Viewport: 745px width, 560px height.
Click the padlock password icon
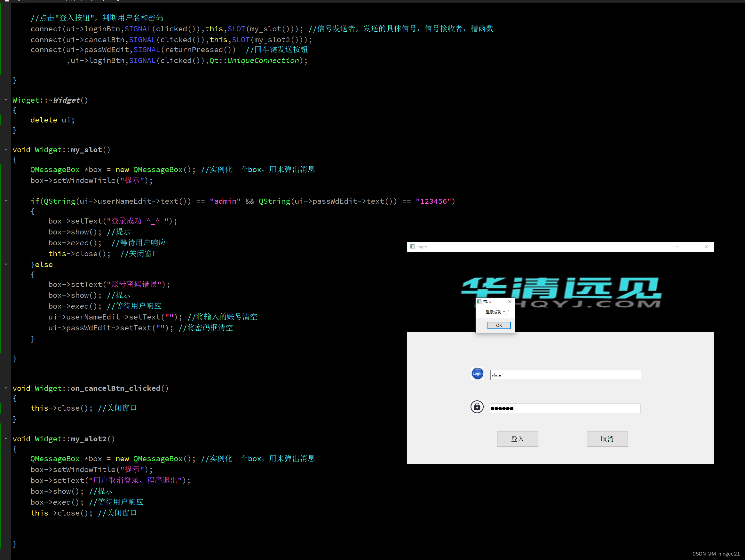(477, 407)
